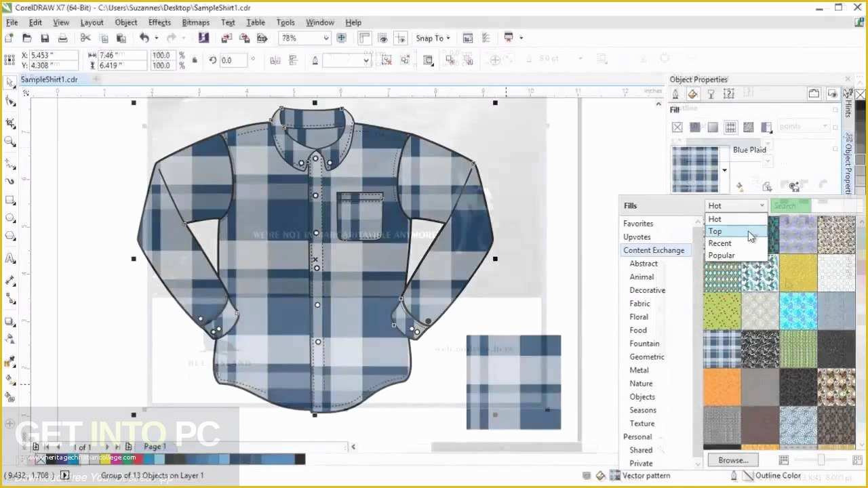Screen dimensions: 868x488
Task: Select the Color Eyedropper tool
Action: [x=10, y=362]
